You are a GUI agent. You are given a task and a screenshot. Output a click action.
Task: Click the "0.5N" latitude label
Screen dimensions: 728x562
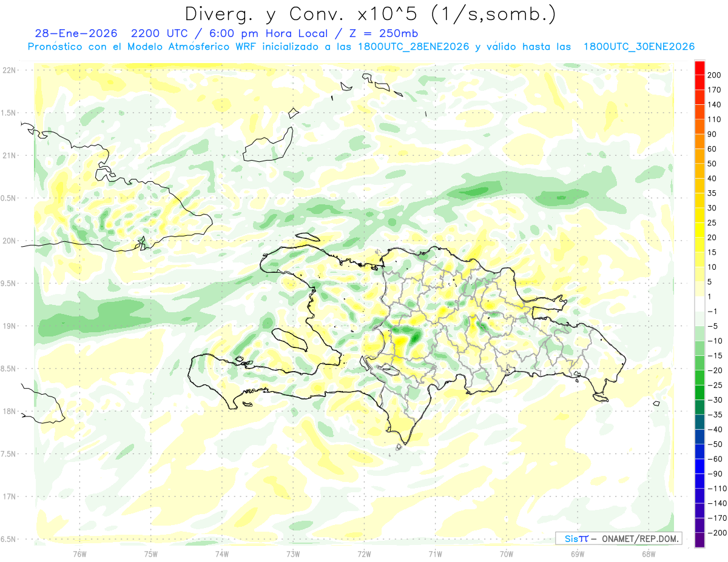tap(8, 198)
